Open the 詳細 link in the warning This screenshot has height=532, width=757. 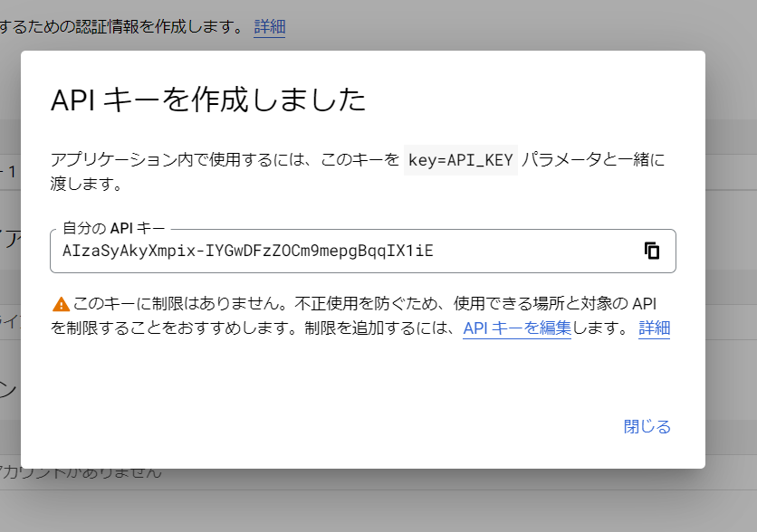point(654,328)
